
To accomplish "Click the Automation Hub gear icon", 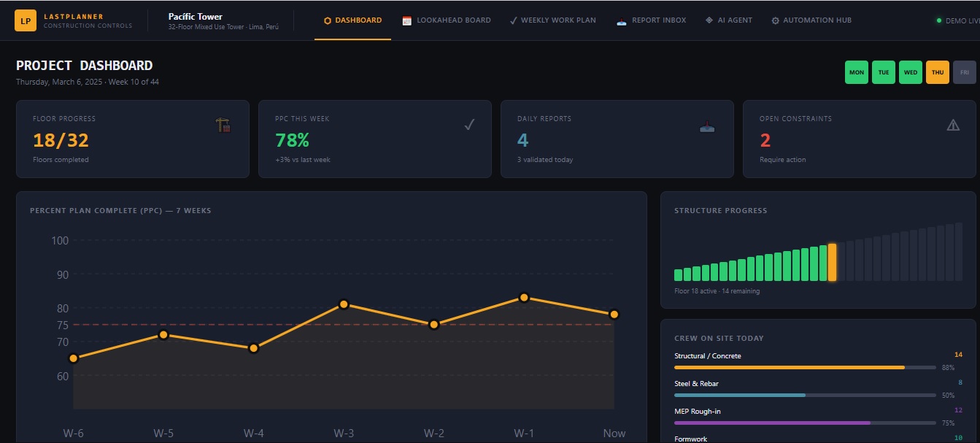I will 775,20.
